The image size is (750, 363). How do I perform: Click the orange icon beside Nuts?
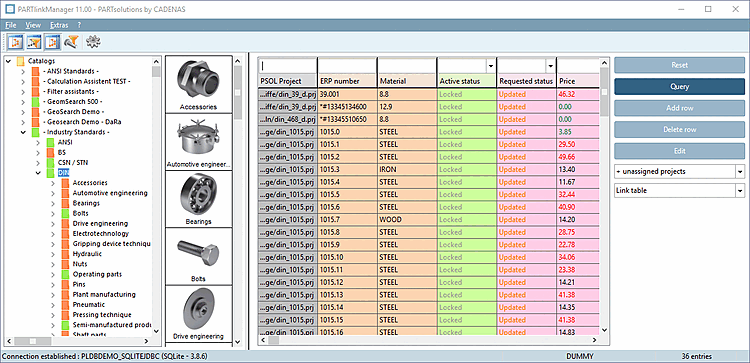[x=66, y=264]
